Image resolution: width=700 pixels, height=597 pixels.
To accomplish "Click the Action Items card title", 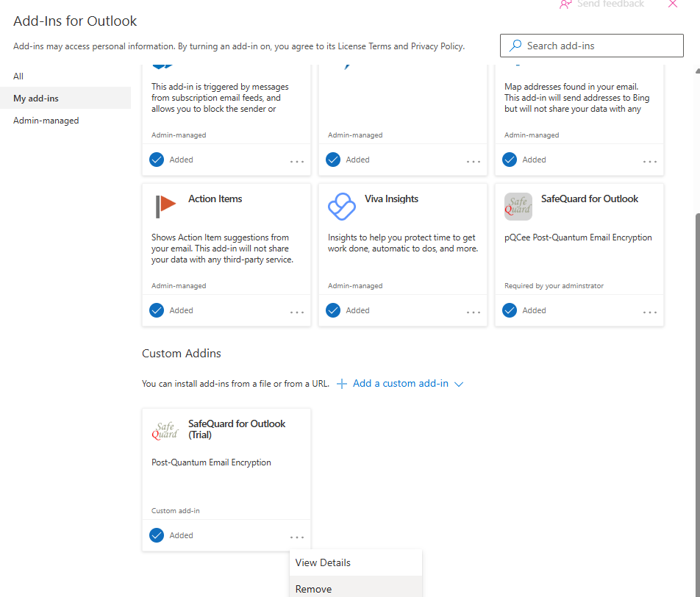I will click(x=215, y=199).
